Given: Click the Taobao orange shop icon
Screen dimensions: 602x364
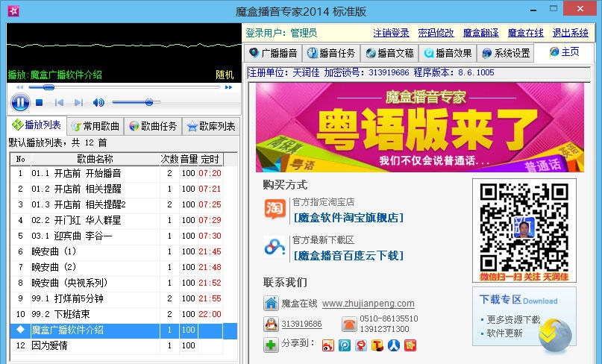Looking at the screenshot, I should 274,210.
